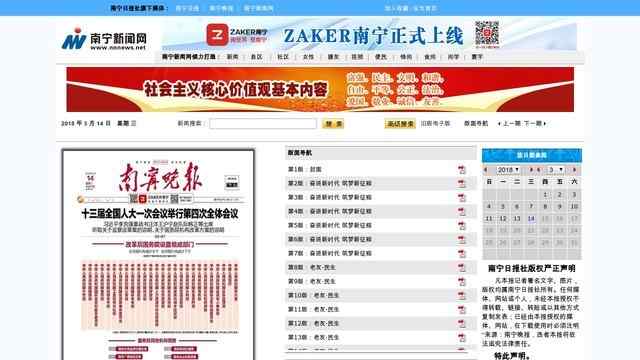Select calendar date 14
This screenshot has height=360, width=640.
(531, 219)
